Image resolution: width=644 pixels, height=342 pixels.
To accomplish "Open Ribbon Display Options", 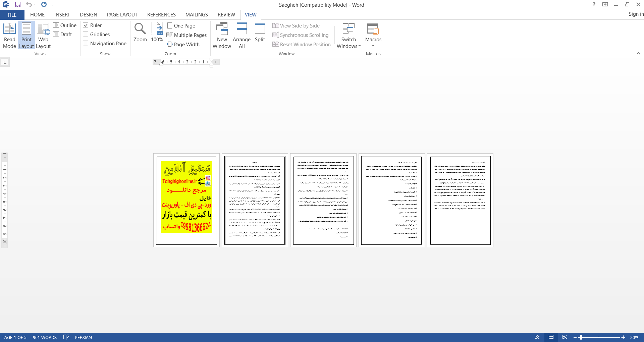I will pyautogui.click(x=605, y=4).
